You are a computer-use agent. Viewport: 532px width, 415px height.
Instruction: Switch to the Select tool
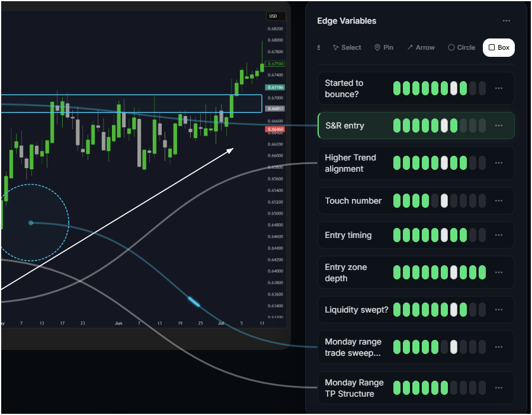pyautogui.click(x=347, y=47)
